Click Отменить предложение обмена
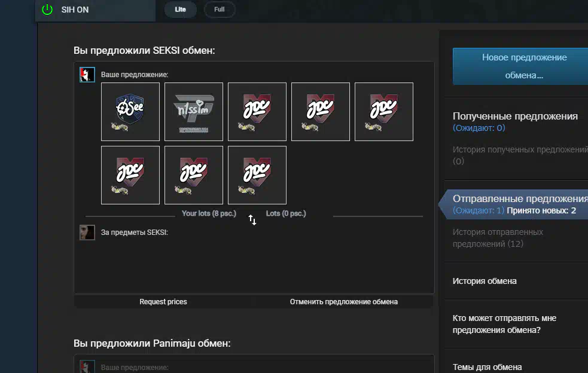Screen dimensions: 588x373 (343, 302)
